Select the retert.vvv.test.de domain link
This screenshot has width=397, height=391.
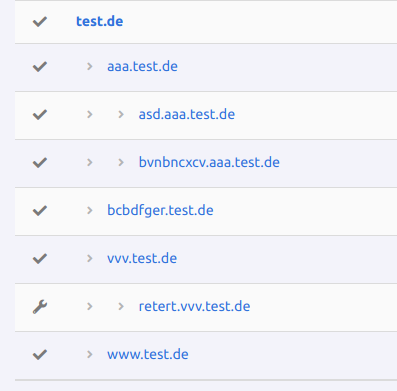pos(194,306)
